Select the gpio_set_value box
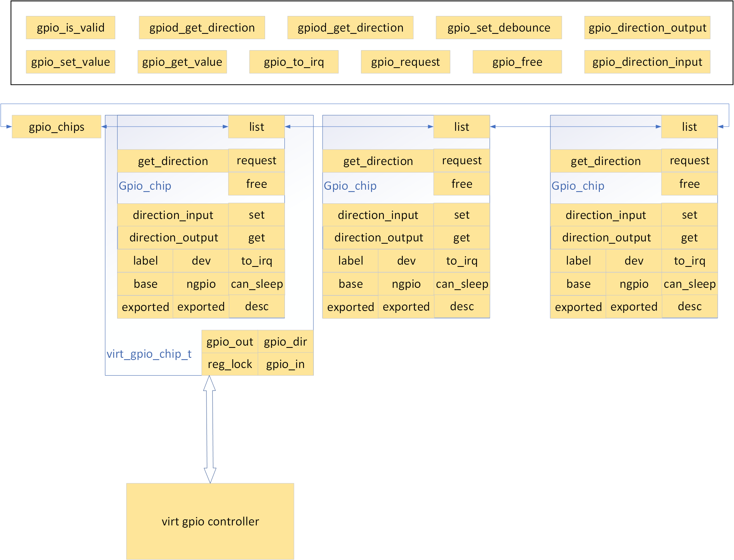This screenshot has height=560, width=734. [70, 62]
